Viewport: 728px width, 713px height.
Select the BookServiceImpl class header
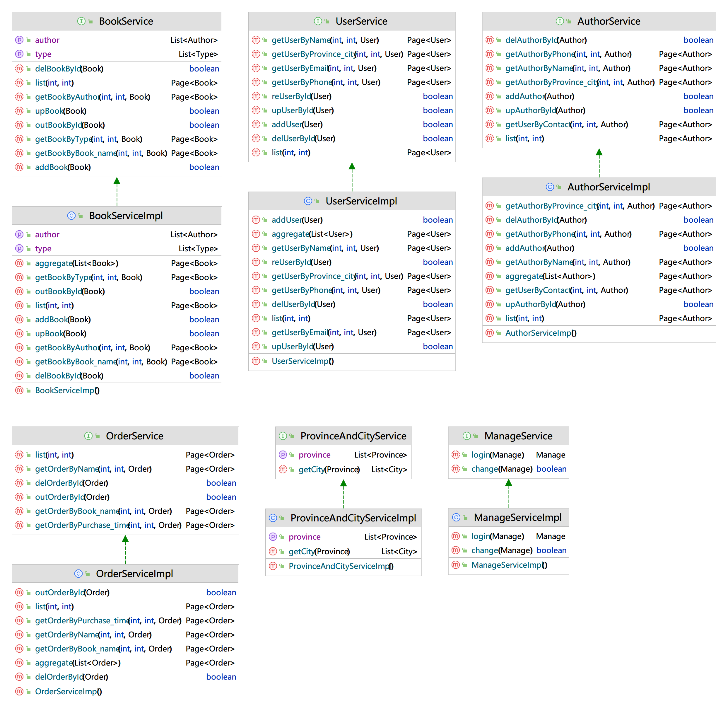pyautogui.click(x=126, y=216)
